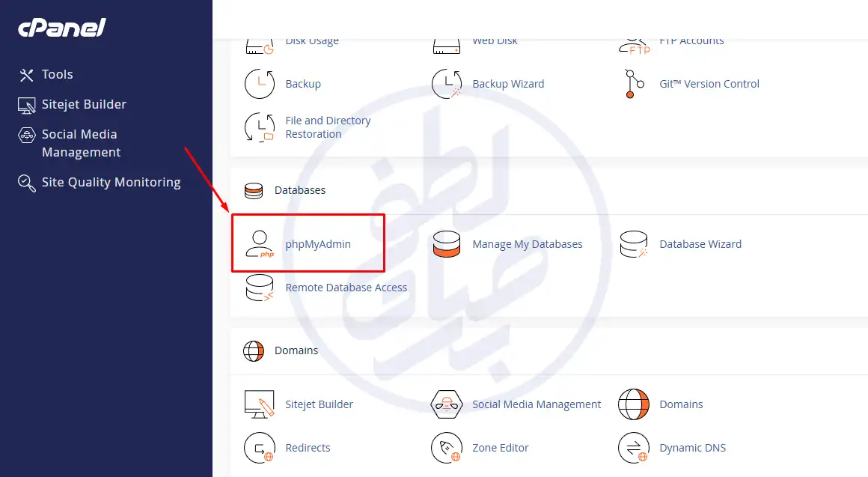This screenshot has height=477, width=868.
Task: Open File and Directory Restoration link
Action: [x=328, y=127]
